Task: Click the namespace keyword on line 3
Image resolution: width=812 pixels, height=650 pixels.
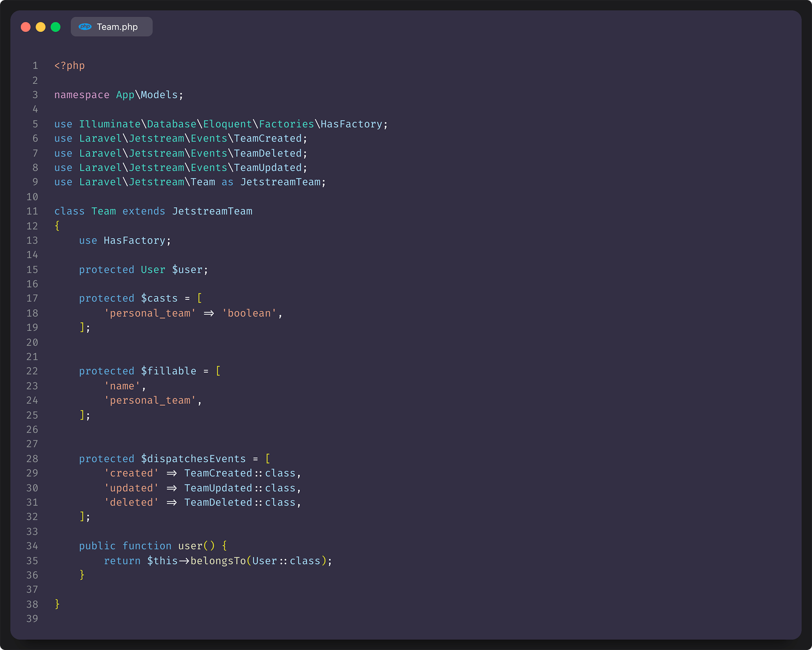Action: click(82, 95)
